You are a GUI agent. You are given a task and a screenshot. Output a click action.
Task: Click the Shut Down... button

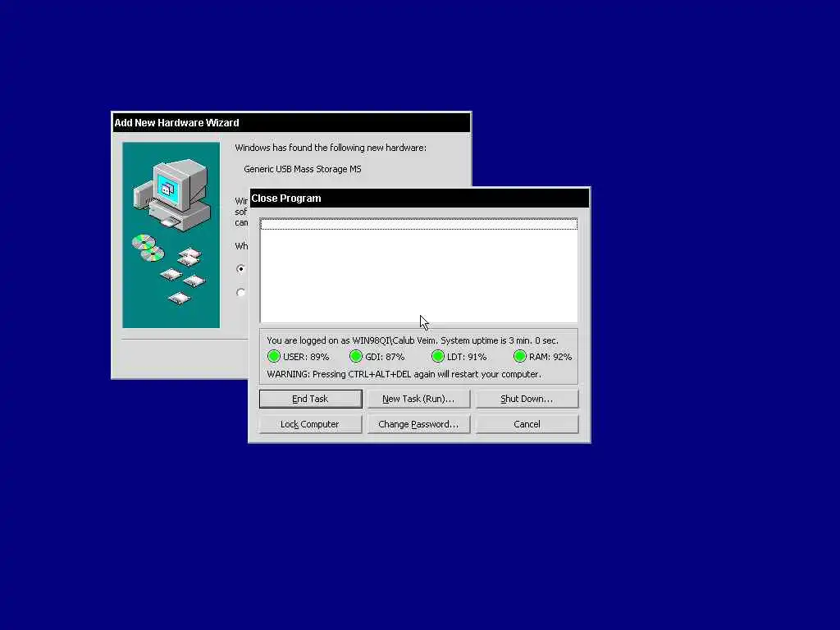pos(527,399)
